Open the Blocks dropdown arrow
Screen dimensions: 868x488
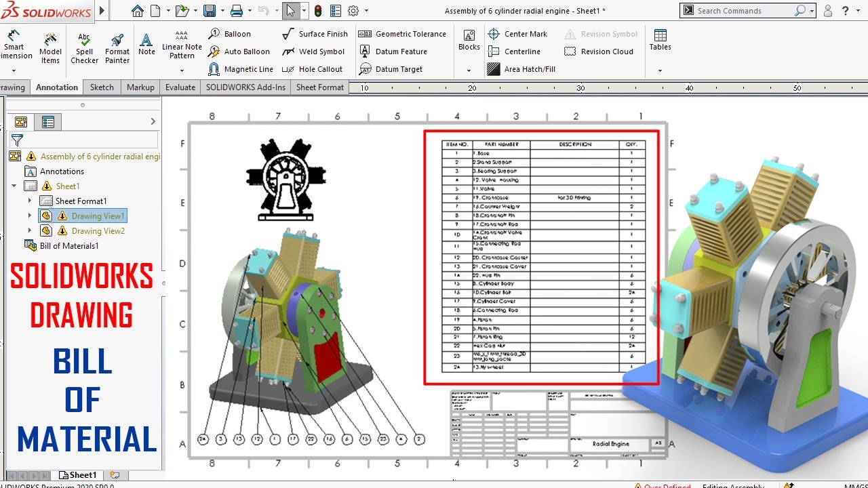pos(469,70)
